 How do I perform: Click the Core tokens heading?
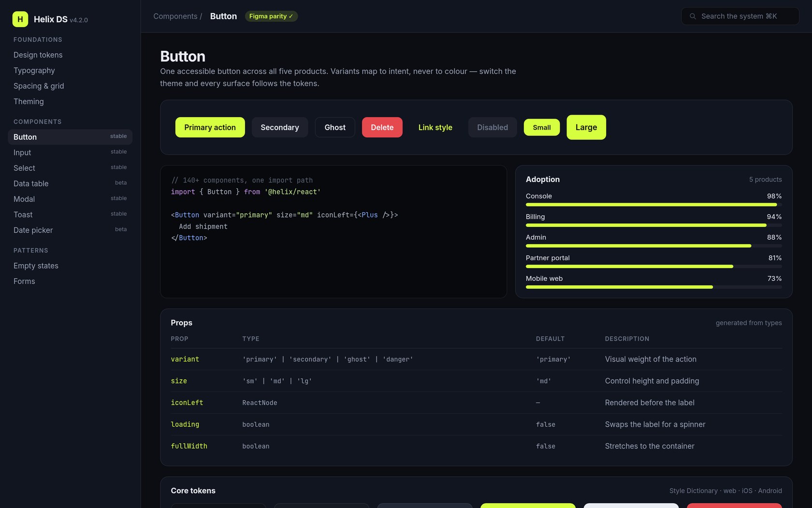[193, 491]
